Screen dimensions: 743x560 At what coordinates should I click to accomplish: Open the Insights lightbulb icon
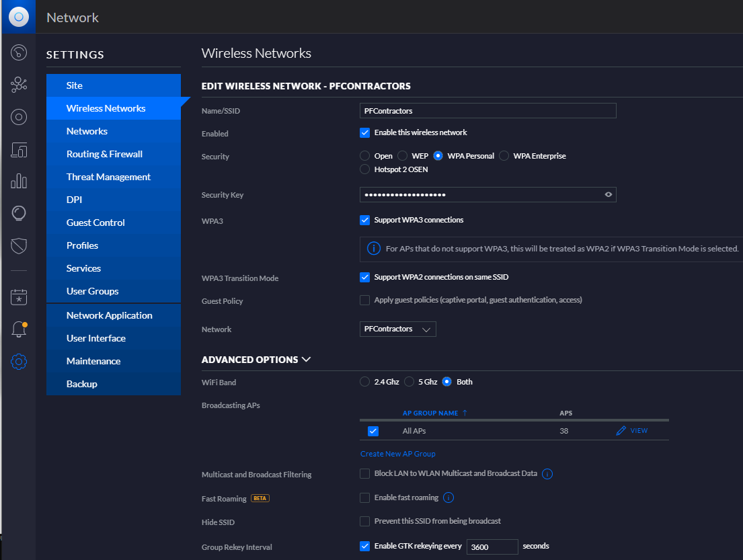[19, 214]
